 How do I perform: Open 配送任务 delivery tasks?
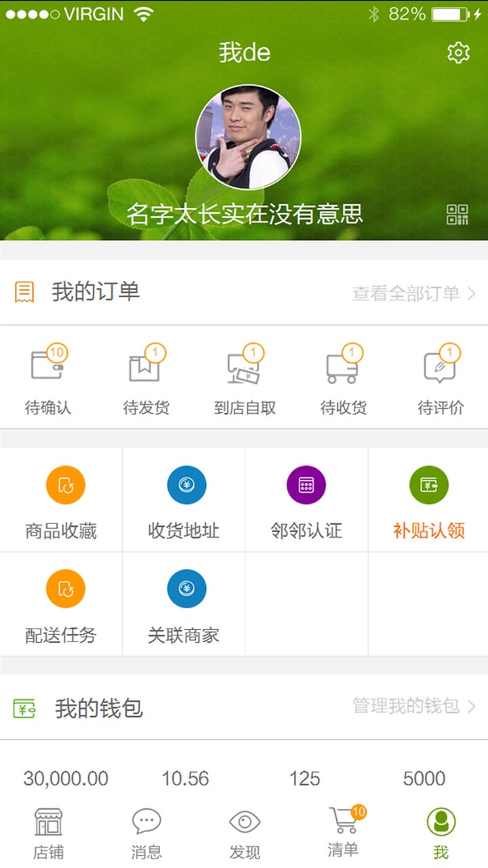62,604
